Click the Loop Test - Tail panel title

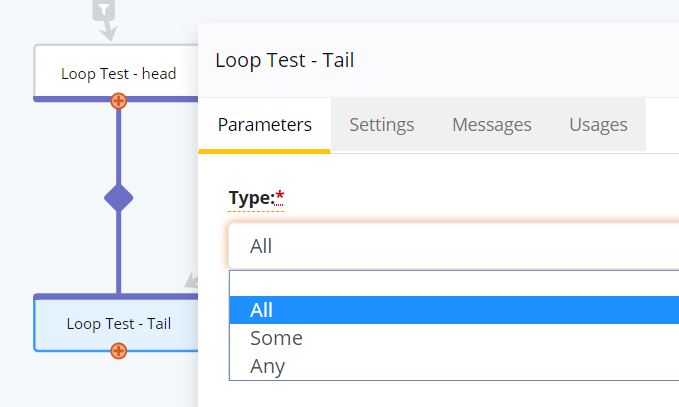click(284, 60)
